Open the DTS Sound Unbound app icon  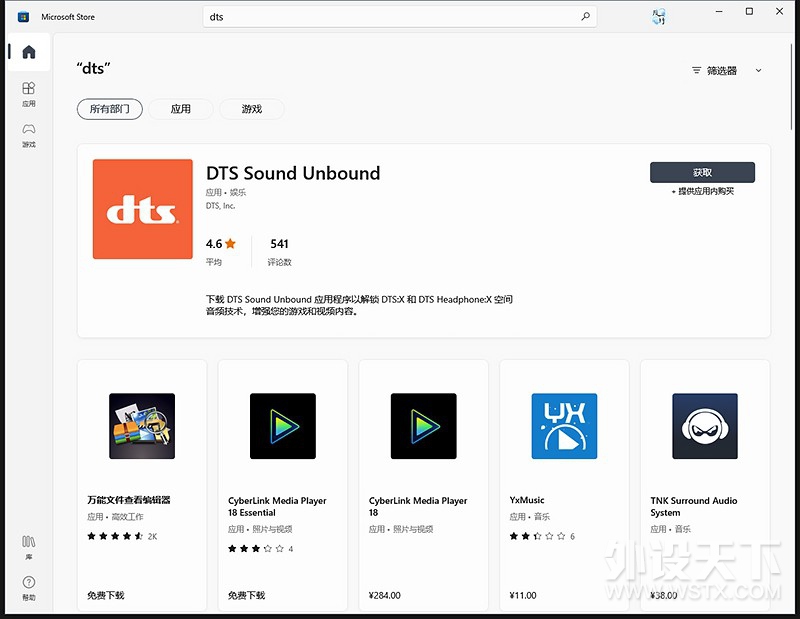pyautogui.click(x=143, y=209)
